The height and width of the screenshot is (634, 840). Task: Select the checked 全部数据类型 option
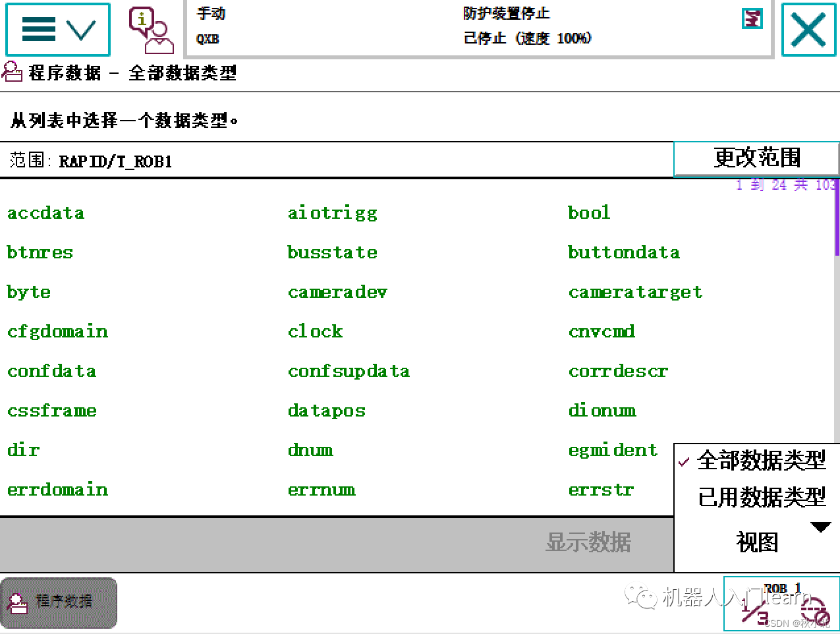tap(760, 461)
